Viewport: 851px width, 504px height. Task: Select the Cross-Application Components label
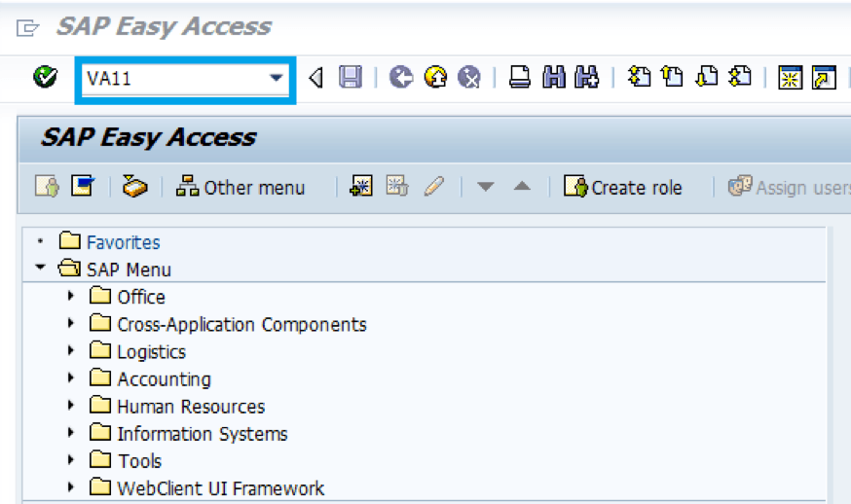[x=242, y=324]
